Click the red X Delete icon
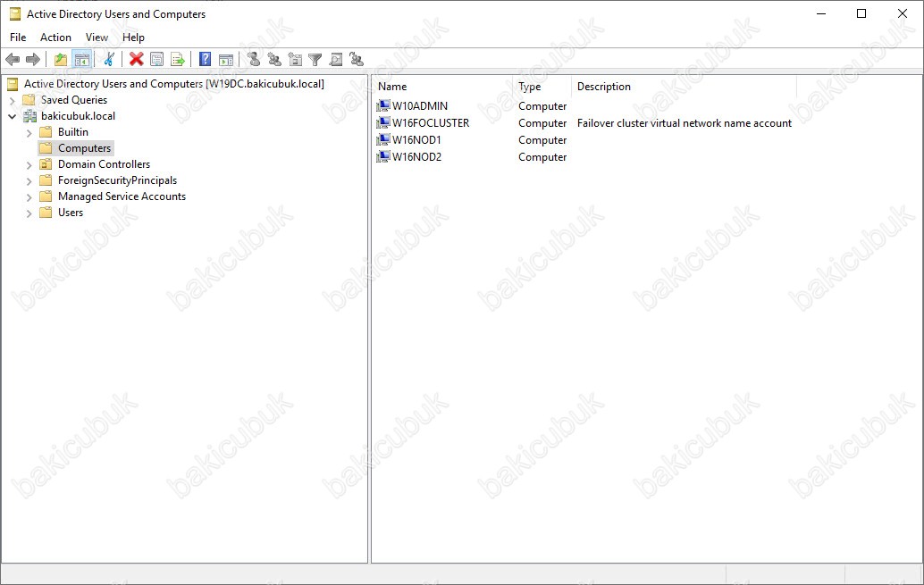Screen dimensions: 924x585 (x=136, y=59)
